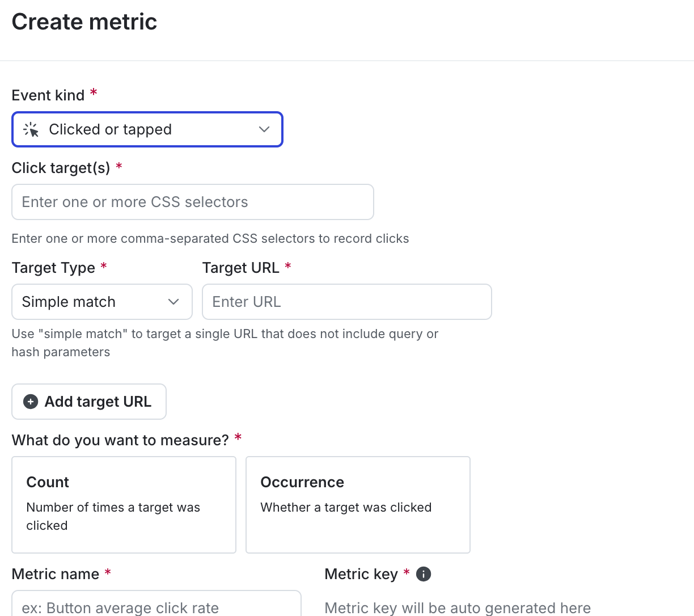Click the Create metric heading
Image resolution: width=694 pixels, height=616 pixels.
[x=84, y=22]
